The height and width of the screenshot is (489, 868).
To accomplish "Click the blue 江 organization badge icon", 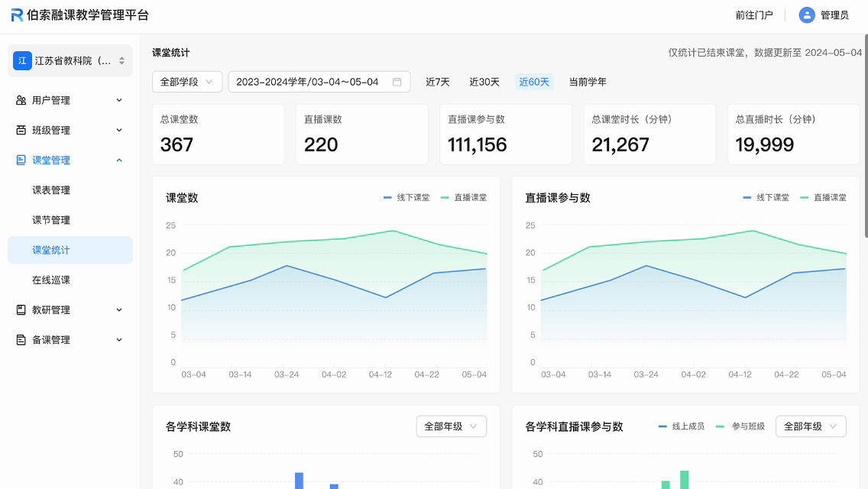I will click(x=22, y=60).
